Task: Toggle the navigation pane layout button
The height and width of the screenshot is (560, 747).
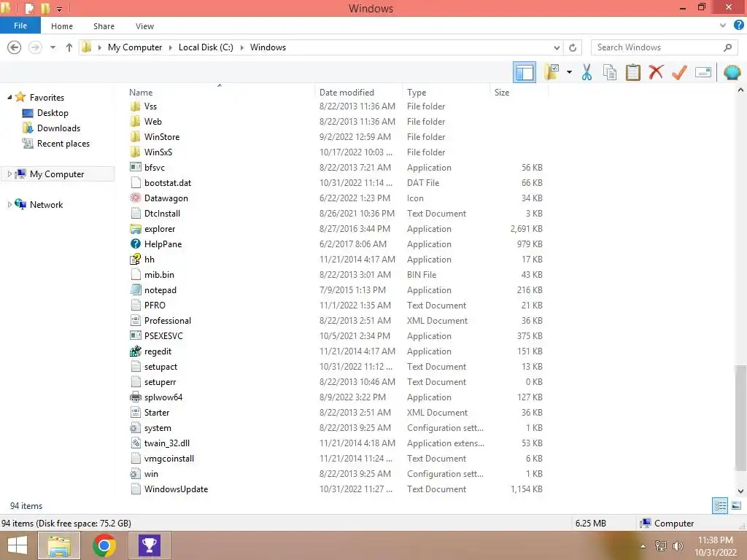Action: tap(525, 72)
